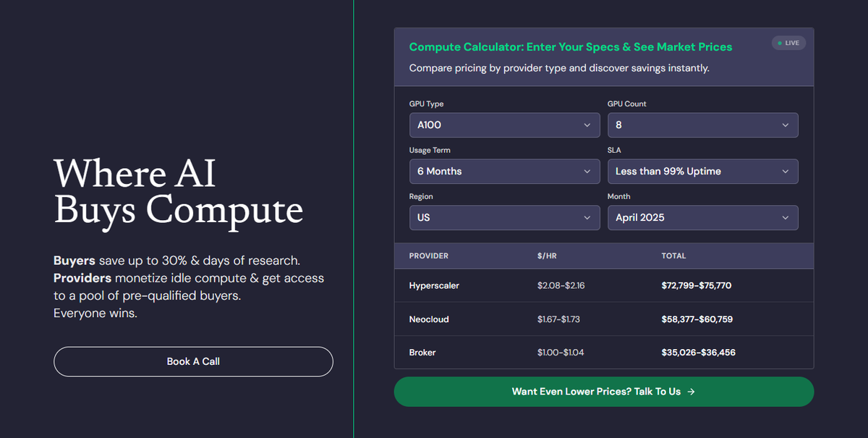Click Want Even Lower Prices? Talk To Us
Viewport: 868px width, 438px height.
[603, 392]
